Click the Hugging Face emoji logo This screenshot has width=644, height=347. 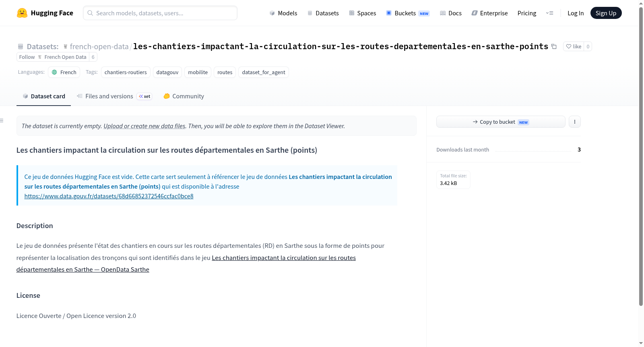click(22, 13)
